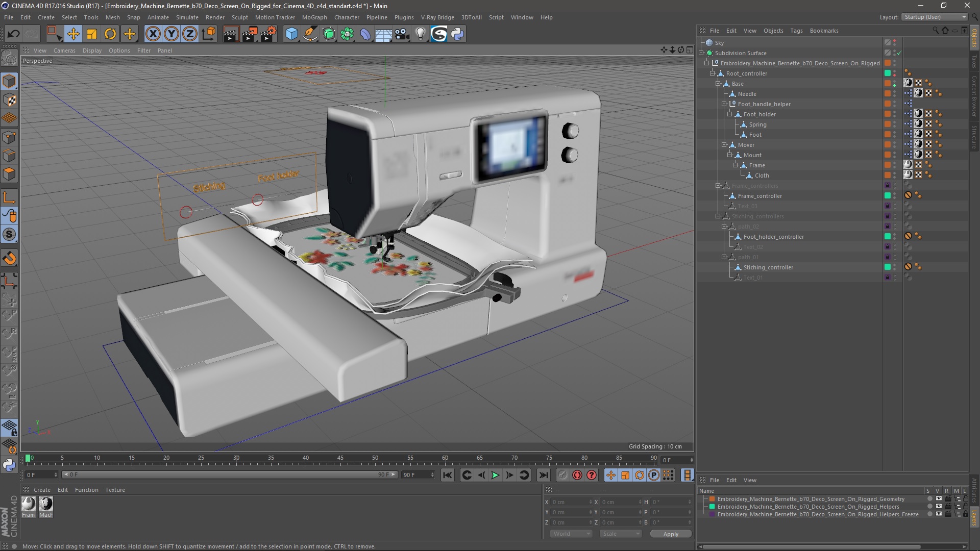Toggle autokeying button
This screenshot has height=551, width=980.
pos(577,475)
